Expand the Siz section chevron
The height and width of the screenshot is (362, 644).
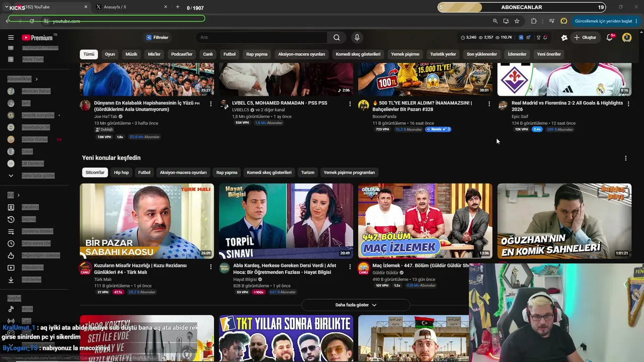coord(19,195)
